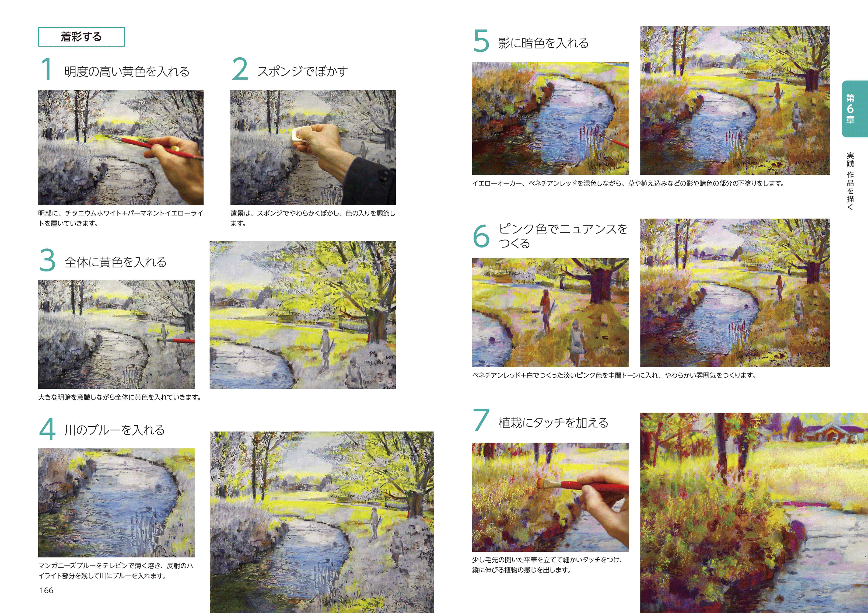Click the 第6章 chapter tab
This screenshot has height=613, width=868.
(x=855, y=109)
